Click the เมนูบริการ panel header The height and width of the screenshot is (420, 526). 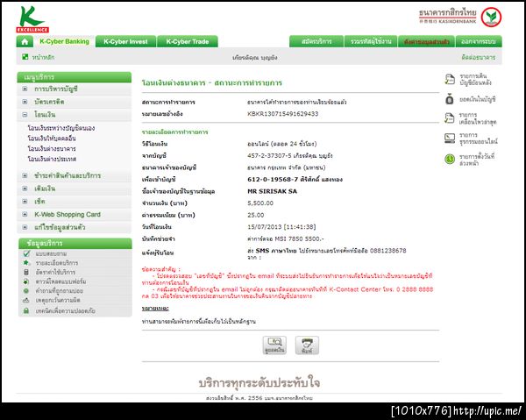point(75,77)
